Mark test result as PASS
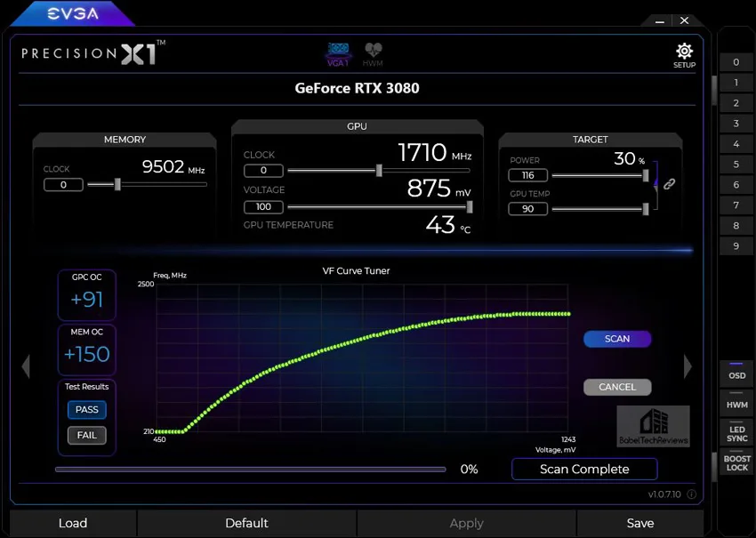 pos(87,410)
